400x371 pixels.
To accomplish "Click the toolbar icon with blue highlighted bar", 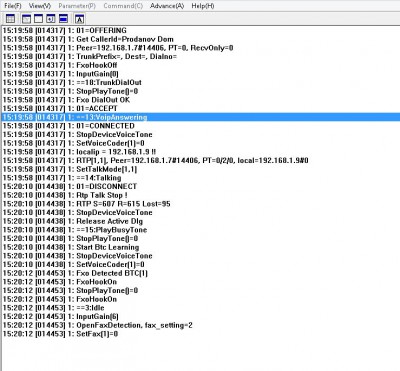I will tap(63, 19).
